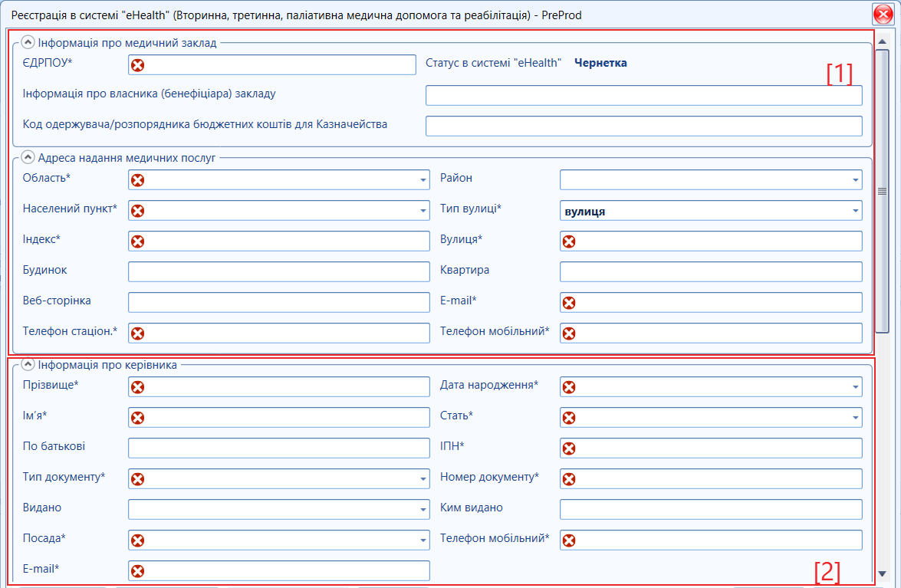Select the Квартира input field
The image size is (901, 588).
[711, 271]
